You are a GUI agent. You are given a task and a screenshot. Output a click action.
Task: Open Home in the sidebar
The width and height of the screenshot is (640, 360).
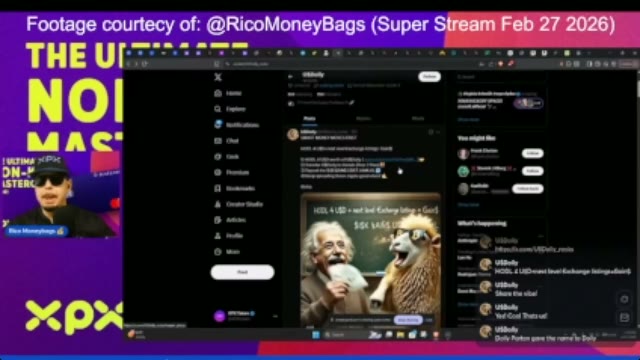234,93
